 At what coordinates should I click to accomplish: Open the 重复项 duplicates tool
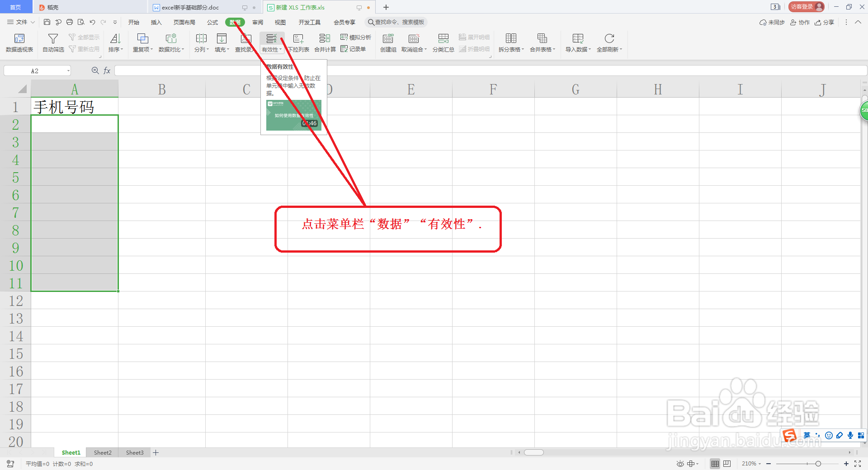(x=142, y=43)
